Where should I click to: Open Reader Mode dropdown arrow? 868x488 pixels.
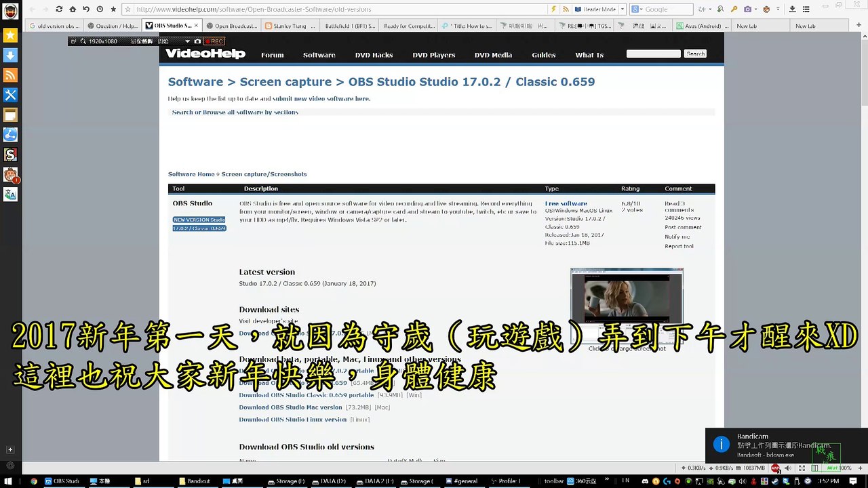click(x=622, y=9)
